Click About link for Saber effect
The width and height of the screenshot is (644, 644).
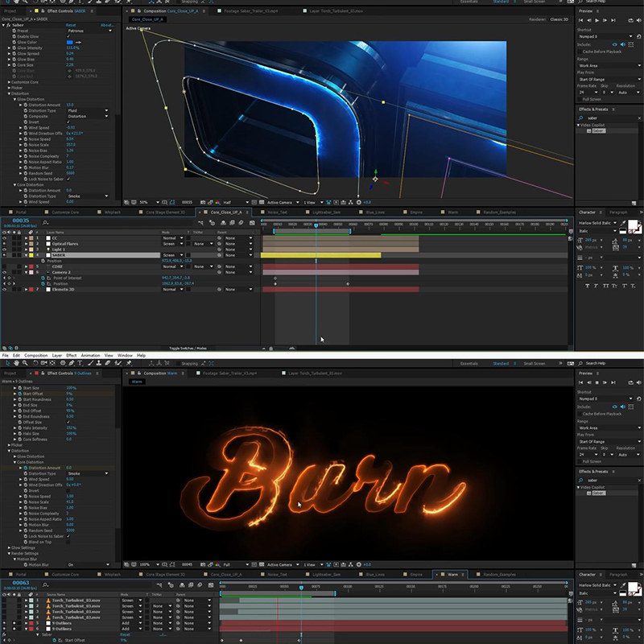click(107, 25)
